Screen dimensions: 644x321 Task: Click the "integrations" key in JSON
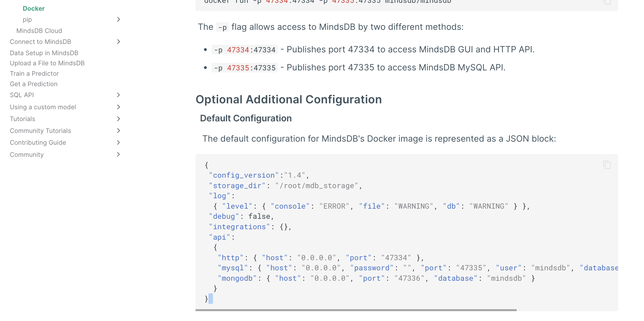coord(239,227)
